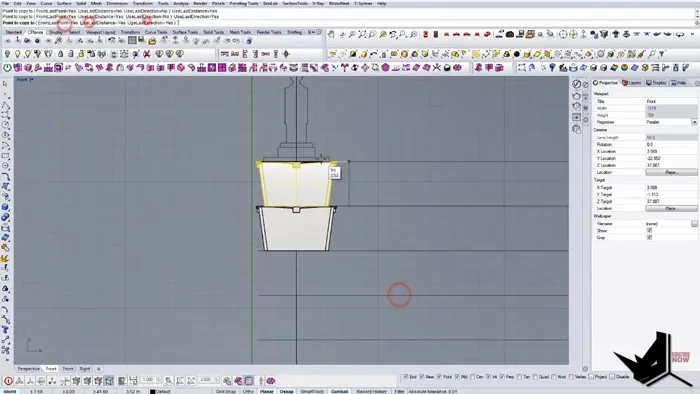Image resolution: width=700 pixels, height=394 pixels.
Task: Click the pointer select tool in left sidebar
Action: [x=5, y=83]
